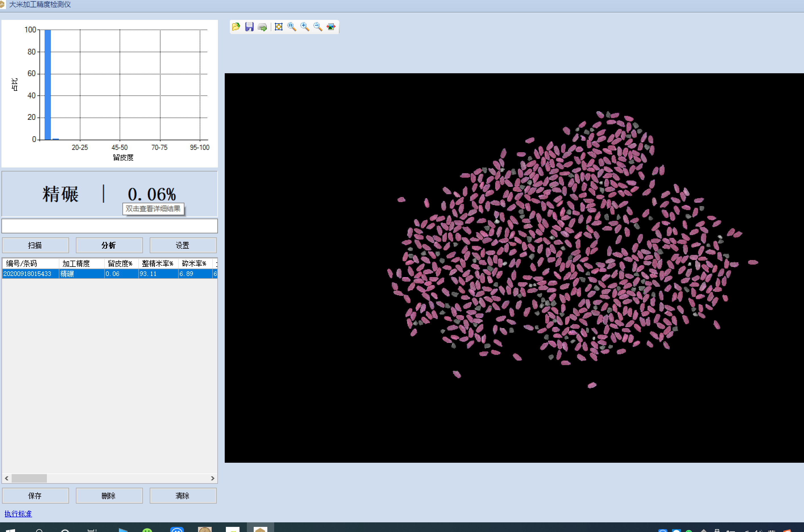Image resolution: width=804 pixels, height=532 pixels.
Task: Click the floppy disk save icon
Action: (x=249, y=27)
